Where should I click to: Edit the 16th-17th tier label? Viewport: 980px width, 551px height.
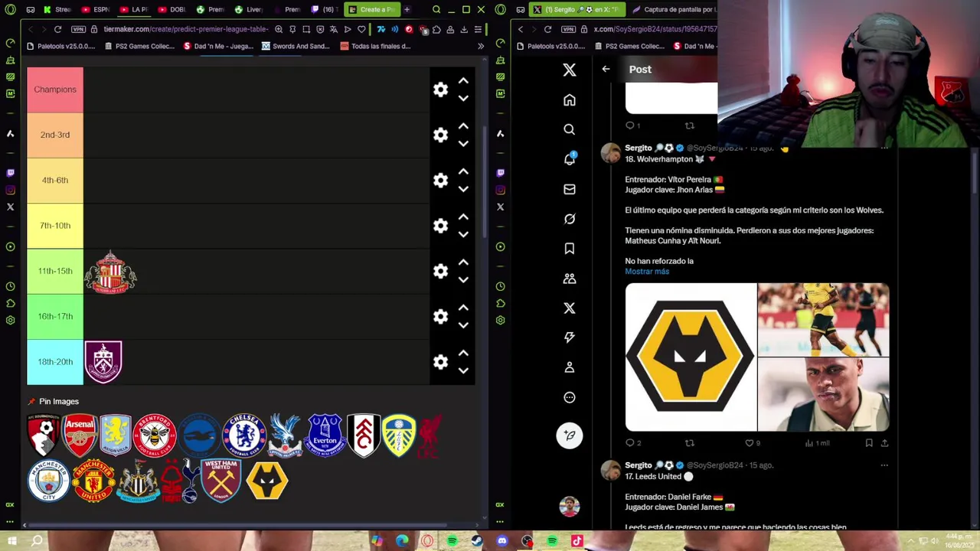click(55, 316)
